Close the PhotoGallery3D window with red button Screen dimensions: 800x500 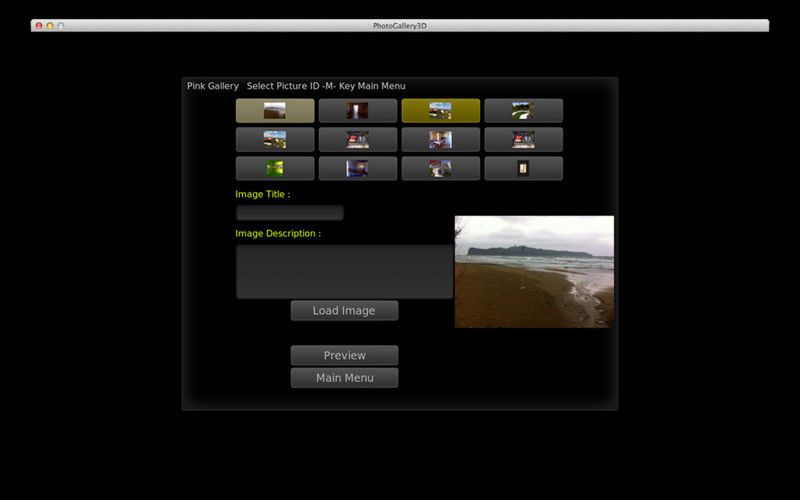(x=39, y=26)
